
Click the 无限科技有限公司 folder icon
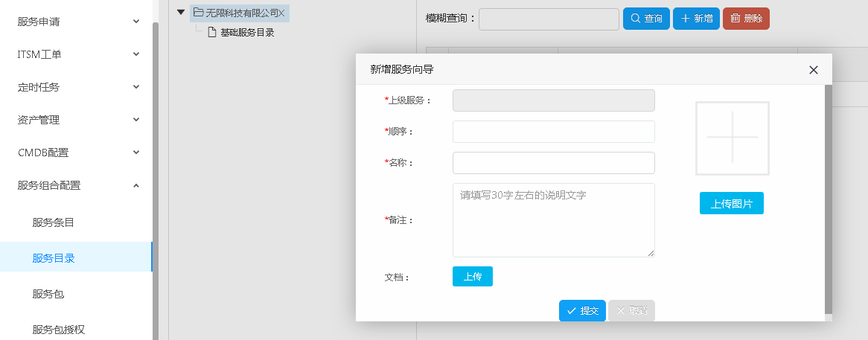coord(198,13)
